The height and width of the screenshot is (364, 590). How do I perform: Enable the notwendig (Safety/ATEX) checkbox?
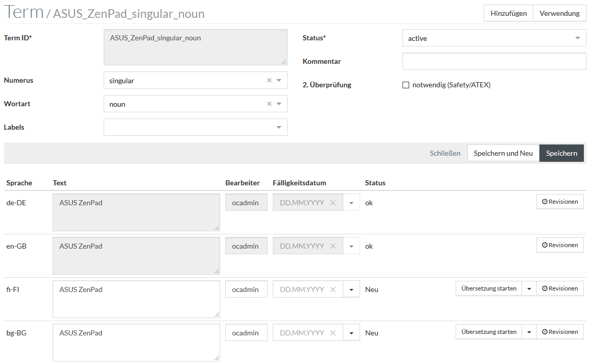(406, 85)
